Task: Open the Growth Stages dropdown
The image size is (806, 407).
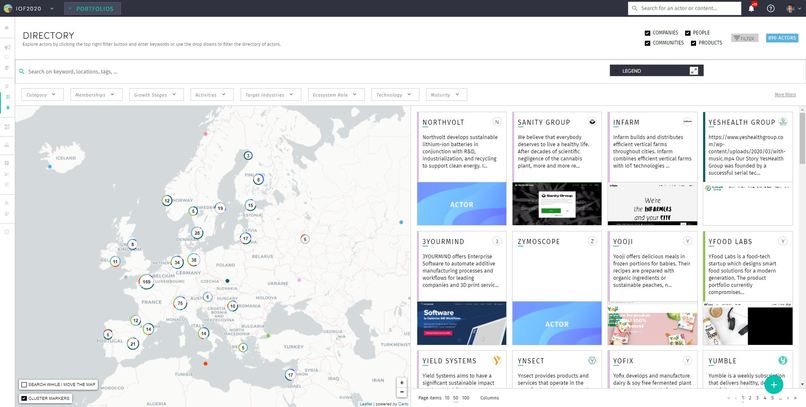Action: pos(156,95)
